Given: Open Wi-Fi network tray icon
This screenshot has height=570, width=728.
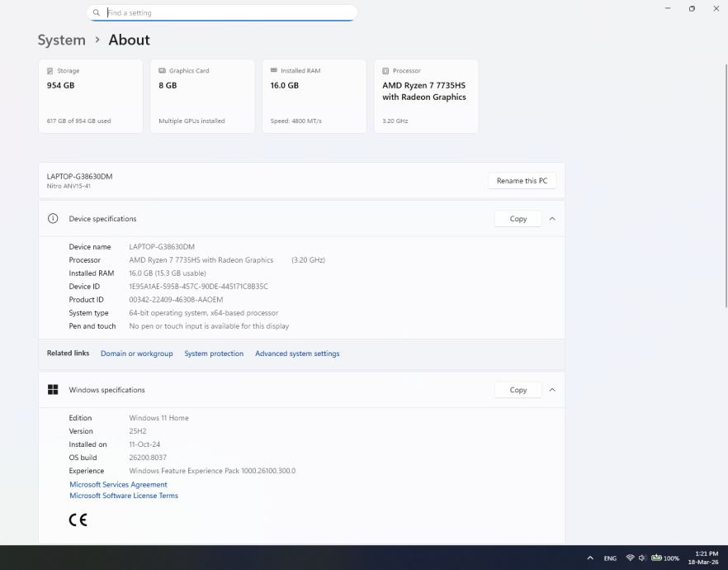Looking at the screenshot, I should (x=630, y=558).
